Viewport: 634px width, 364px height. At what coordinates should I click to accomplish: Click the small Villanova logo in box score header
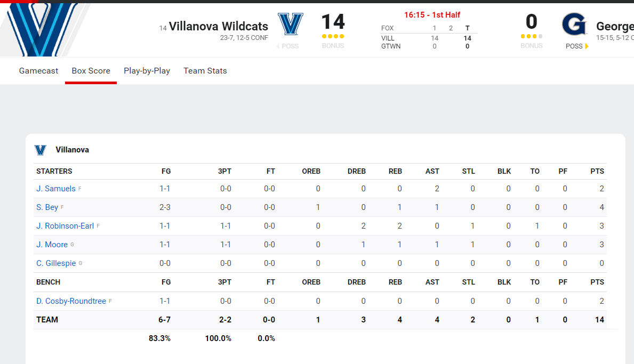click(41, 150)
